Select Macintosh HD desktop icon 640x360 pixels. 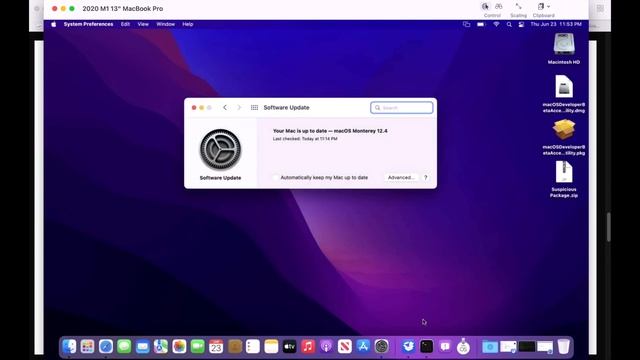coord(564,44)
